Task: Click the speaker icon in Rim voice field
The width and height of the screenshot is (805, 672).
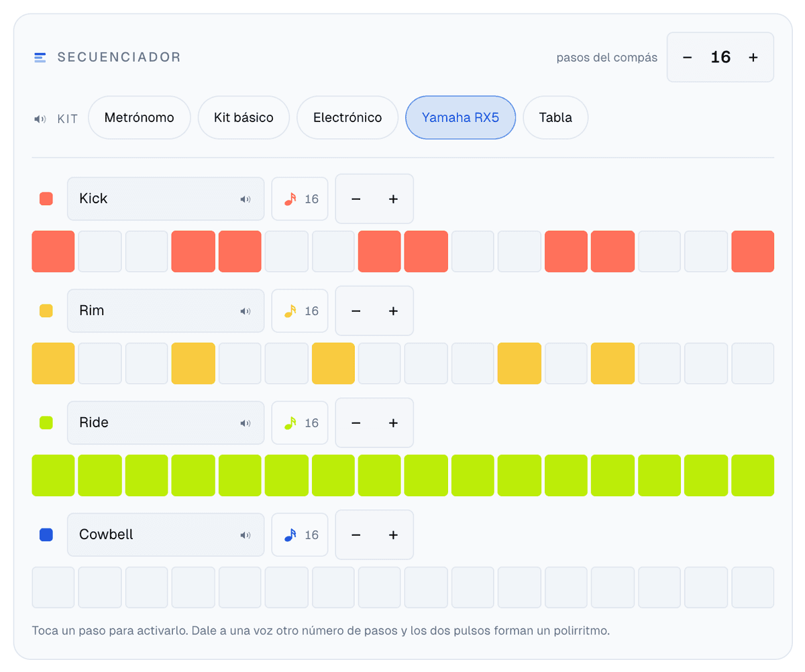Action: click(x=246, y=311)
